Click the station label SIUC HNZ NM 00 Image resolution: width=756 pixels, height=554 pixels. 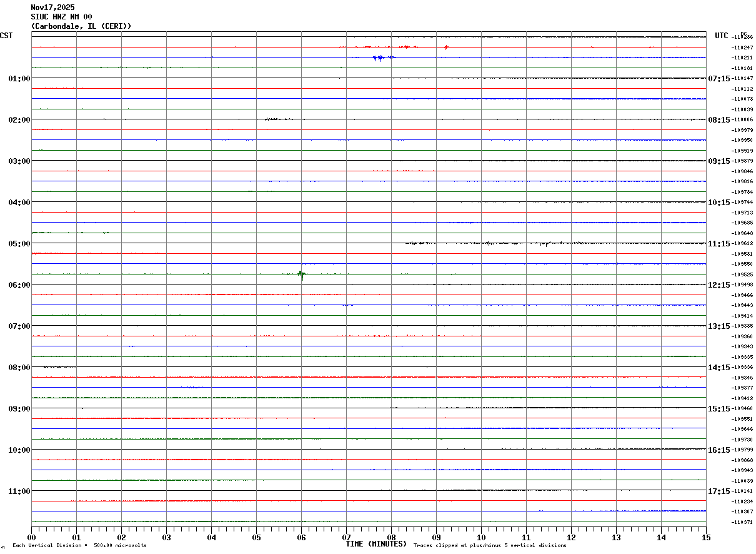click(x=62, y=17)
